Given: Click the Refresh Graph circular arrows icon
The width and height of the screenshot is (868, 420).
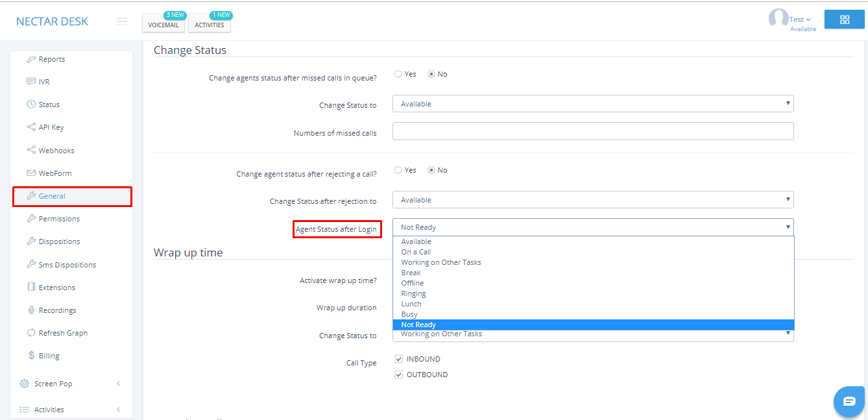Looking at the screenshot, I should [x=31, y=333].
